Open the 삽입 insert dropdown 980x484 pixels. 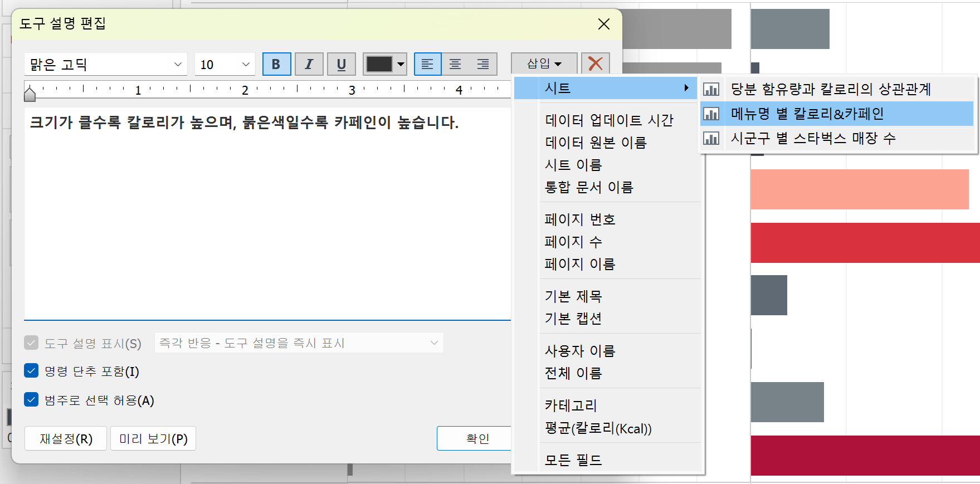pyautogui.click(x=544, y=63)
